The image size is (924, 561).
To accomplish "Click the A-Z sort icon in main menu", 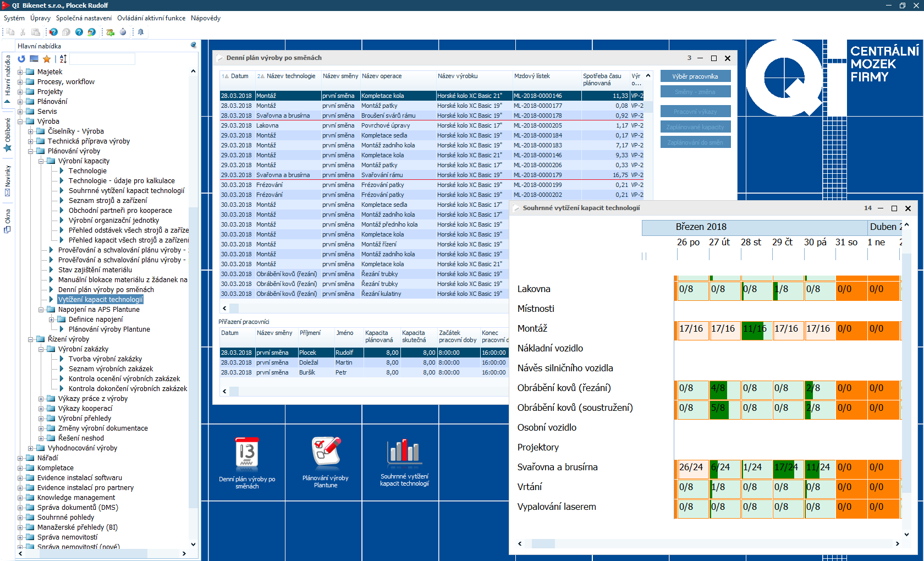I will click(63, 59).
